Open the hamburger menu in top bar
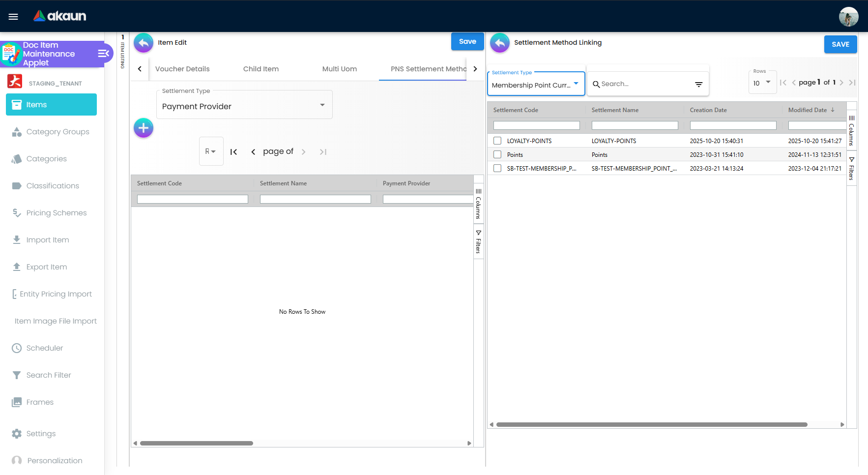 [x=13, y=17]
